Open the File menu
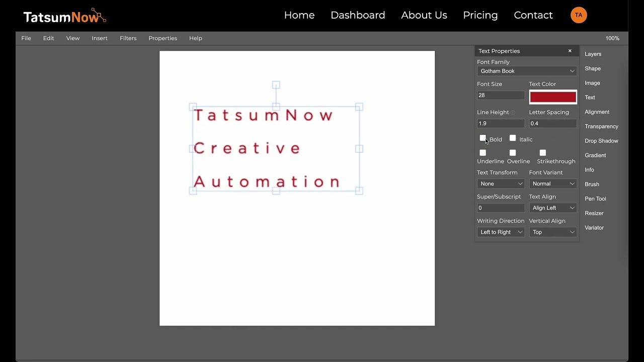This screenshot has height=362, width=644. pos(26,38)
